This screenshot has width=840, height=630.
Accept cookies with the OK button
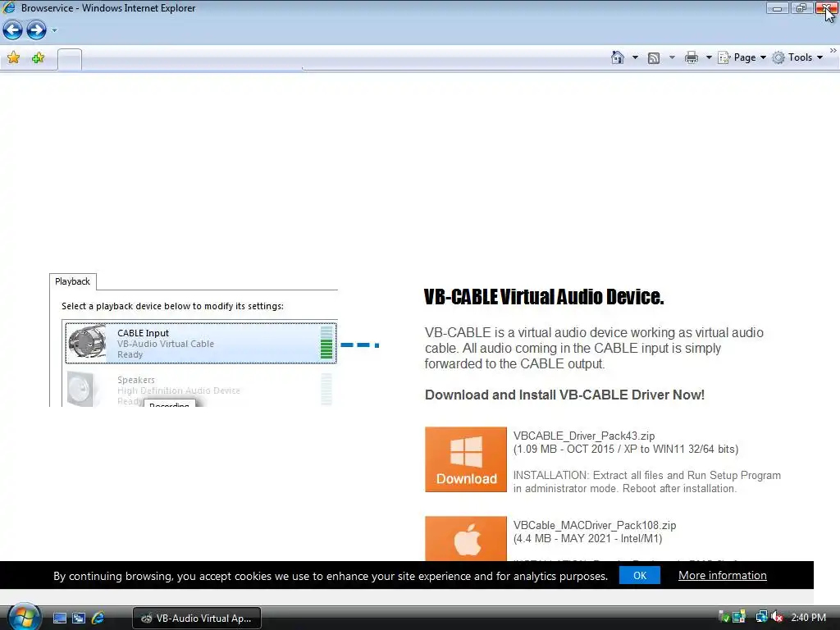point(640,575)
